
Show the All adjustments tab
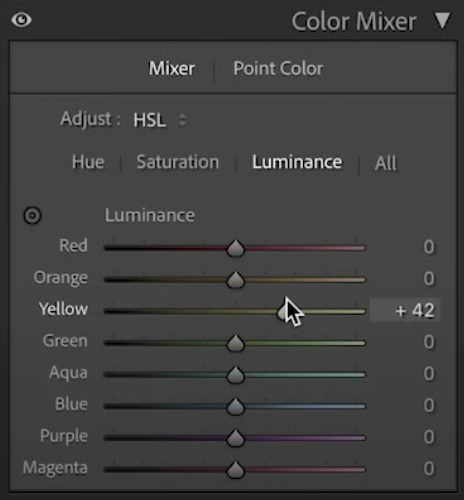(386, 163)
